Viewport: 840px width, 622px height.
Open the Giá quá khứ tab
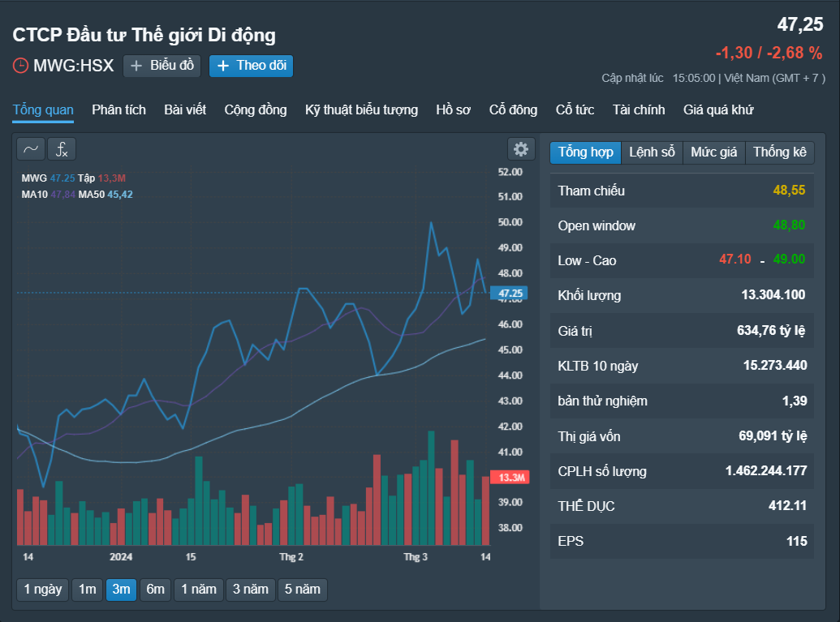(718, 109)
